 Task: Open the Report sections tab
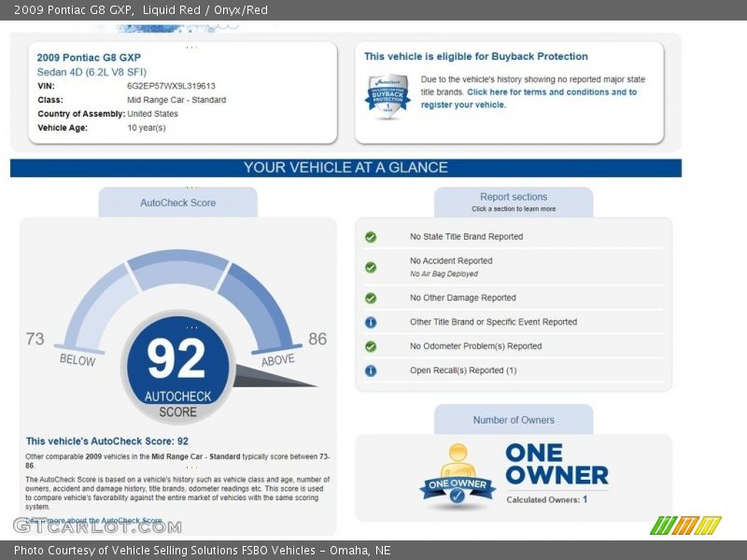(514, 202)
